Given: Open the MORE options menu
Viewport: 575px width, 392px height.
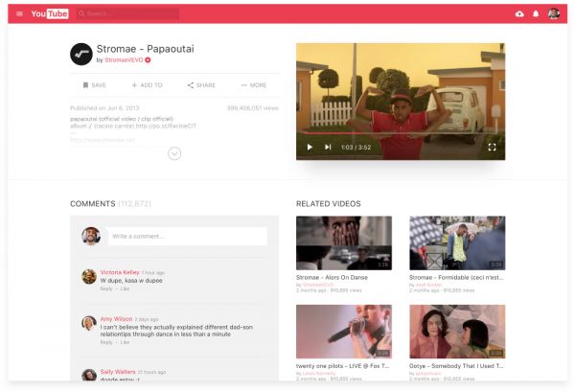Looking at the screenshot, I should tap(254, 85).
